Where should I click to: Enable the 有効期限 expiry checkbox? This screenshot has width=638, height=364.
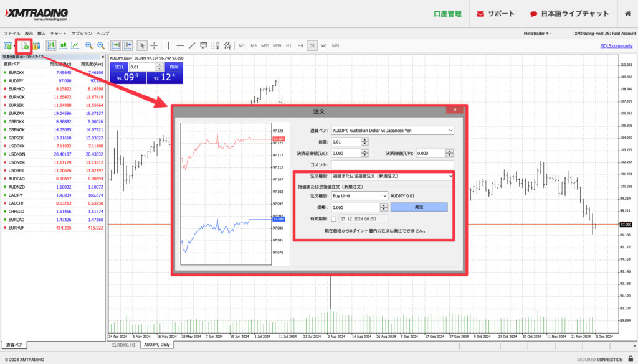click(334, 218)
